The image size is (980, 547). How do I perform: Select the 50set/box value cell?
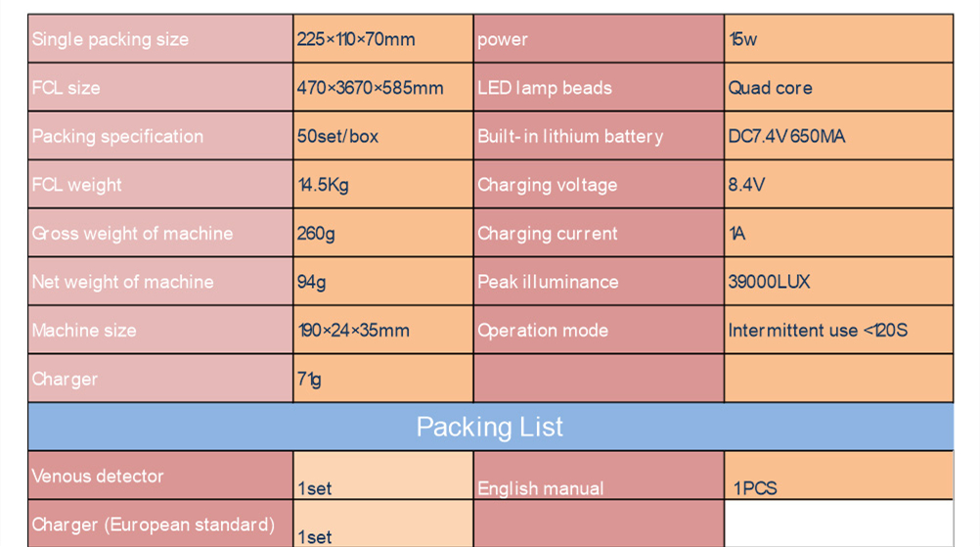click(x=383, y=136)
